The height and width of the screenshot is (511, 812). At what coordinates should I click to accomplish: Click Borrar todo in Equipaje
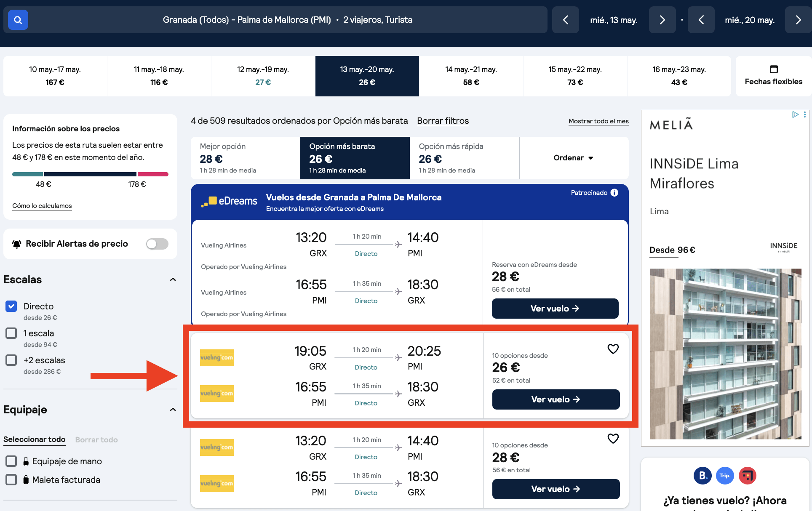(x=96, y=439)
